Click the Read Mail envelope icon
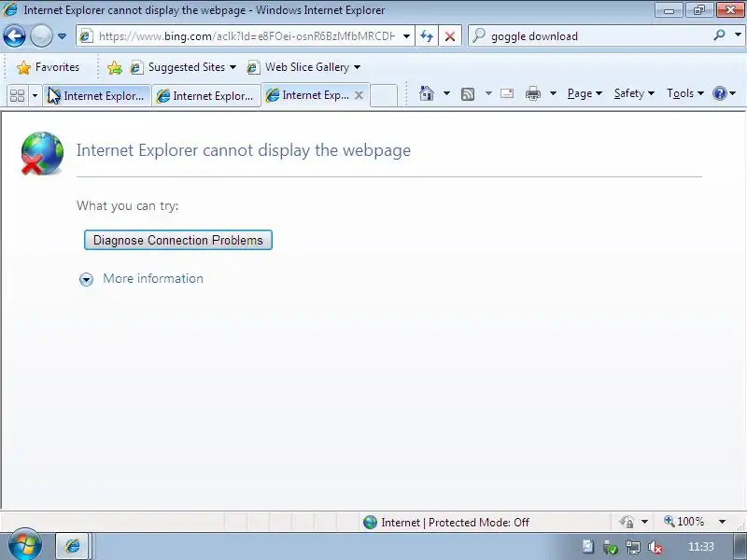 [507, 93]
